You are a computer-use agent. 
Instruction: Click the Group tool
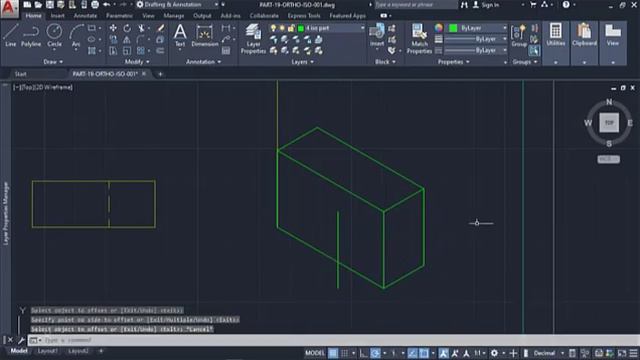pyautogui.click(x=519, y=35)
